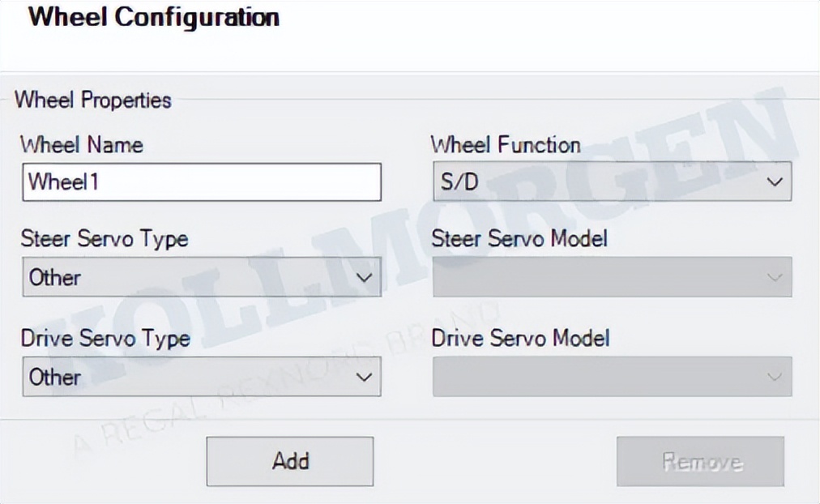The height and width of the screenshot is (504, 820).
Task: Click the Wheel Configuration title
Action: point(154,17)
